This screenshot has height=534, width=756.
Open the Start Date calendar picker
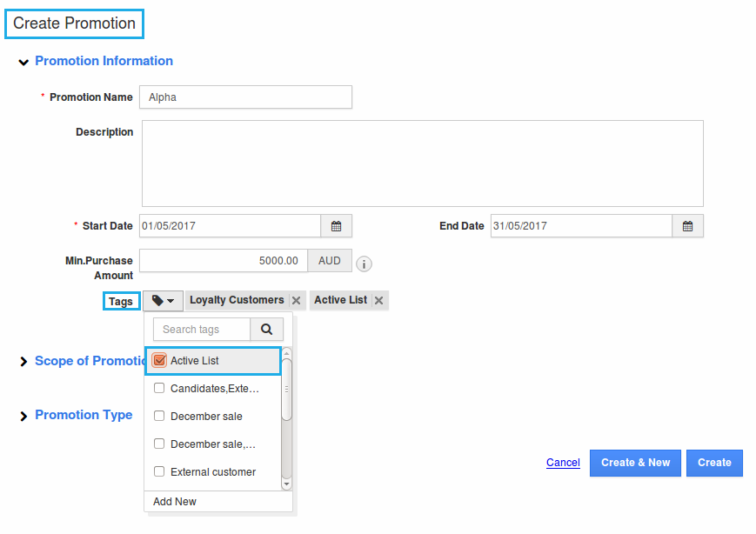click(337, 225)
